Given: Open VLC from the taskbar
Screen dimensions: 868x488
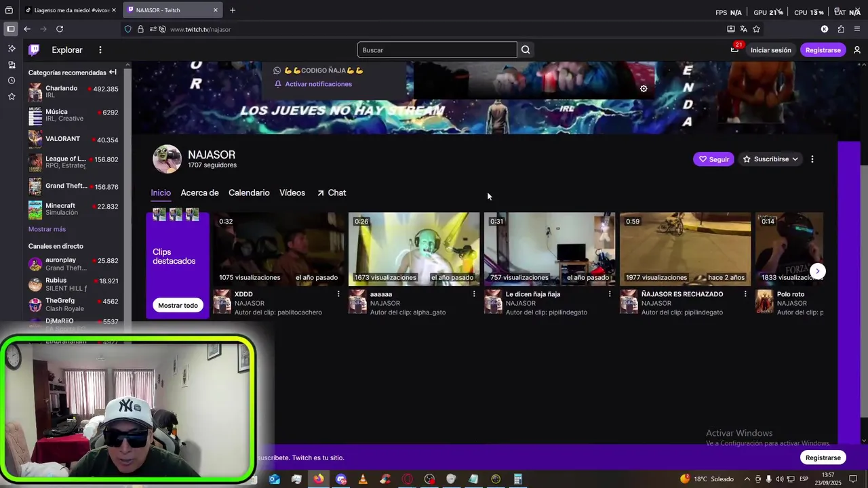Looking at the screenshot, I should [x=363, y=479].
